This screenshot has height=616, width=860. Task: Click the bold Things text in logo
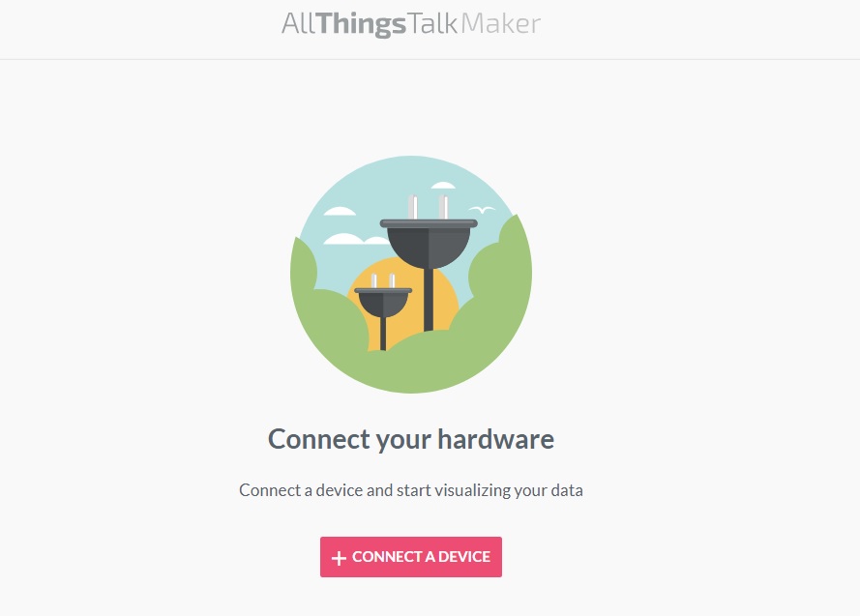362,25
